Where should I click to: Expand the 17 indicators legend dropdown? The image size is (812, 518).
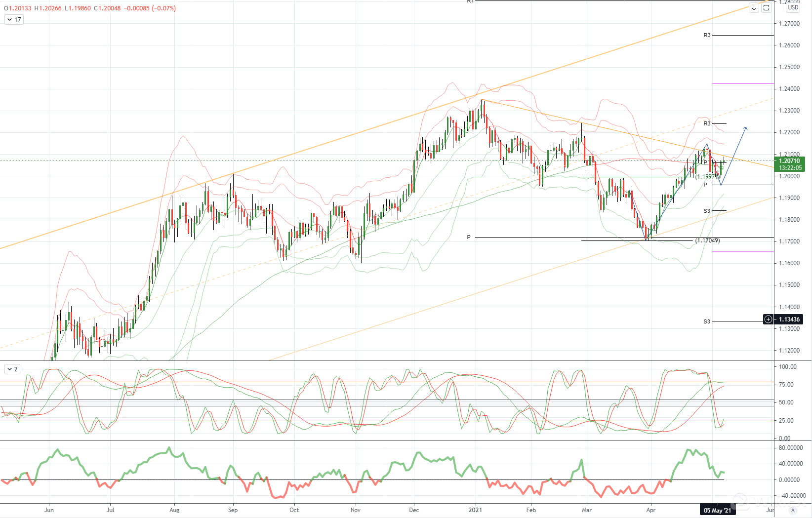coord(13,20)
